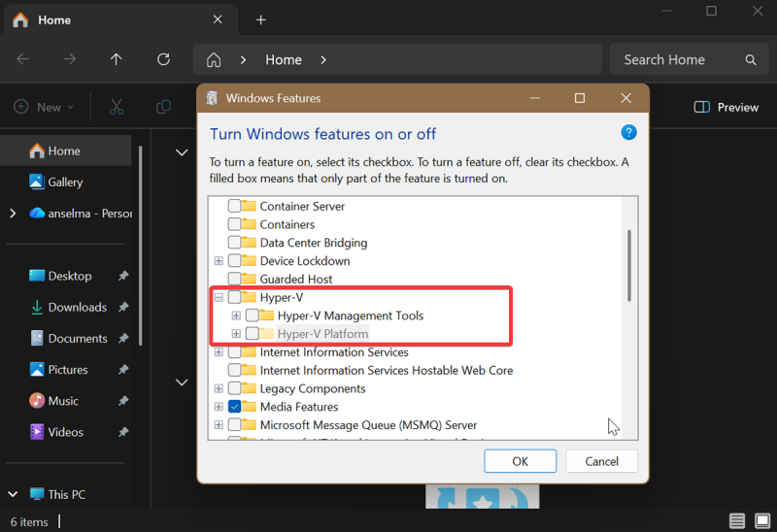This screenshot has width=777, height=532.
Task: Expand the Media Features node
Action: pyautogui.click(x=219, y=407)
